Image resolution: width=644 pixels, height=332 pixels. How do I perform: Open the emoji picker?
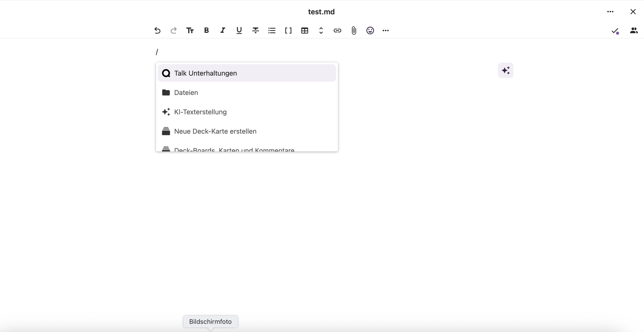[x=370, y=30]
